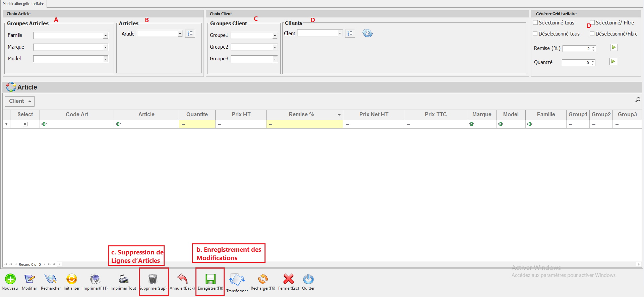Viewport: 644px width, 297px height.
Task: Click the Transformer icon
Action: (237, 280)
